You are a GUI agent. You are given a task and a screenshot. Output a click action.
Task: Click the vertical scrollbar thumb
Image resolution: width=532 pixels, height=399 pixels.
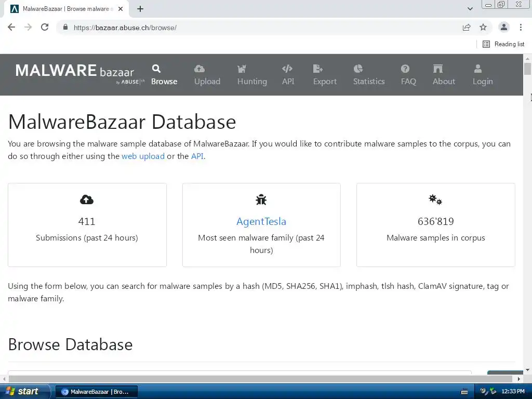(527, 69)
